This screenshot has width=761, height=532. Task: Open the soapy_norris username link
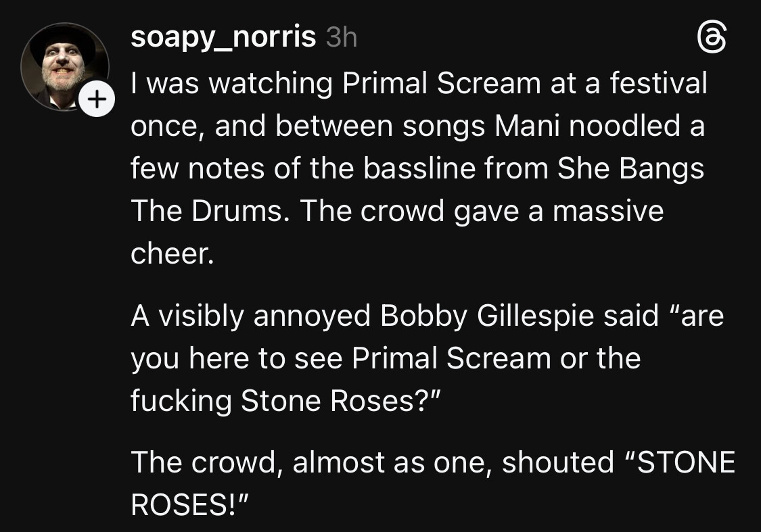[223, 38]
